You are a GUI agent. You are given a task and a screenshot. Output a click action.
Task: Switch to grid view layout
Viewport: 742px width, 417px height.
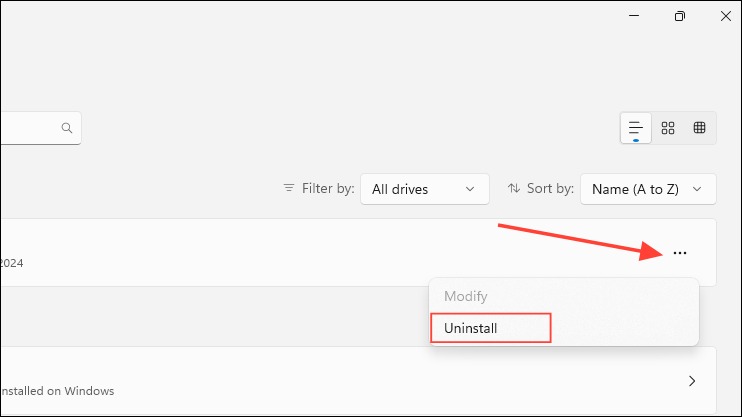click(x=668, y=128)
